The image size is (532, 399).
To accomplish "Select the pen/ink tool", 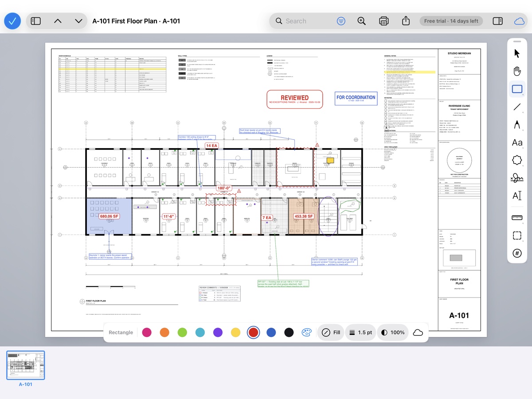I will click(517, 125).
